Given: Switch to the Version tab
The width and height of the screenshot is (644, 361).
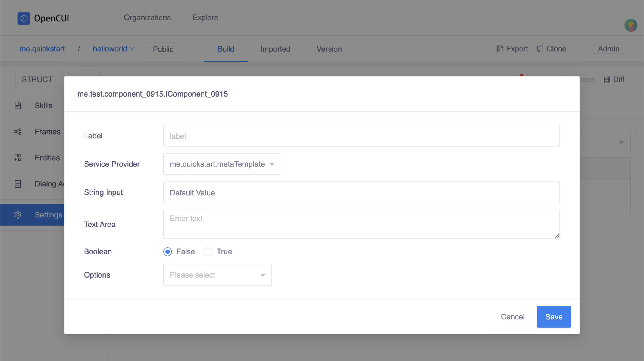Looking at the screenshot, I should [x=329, y=49].
